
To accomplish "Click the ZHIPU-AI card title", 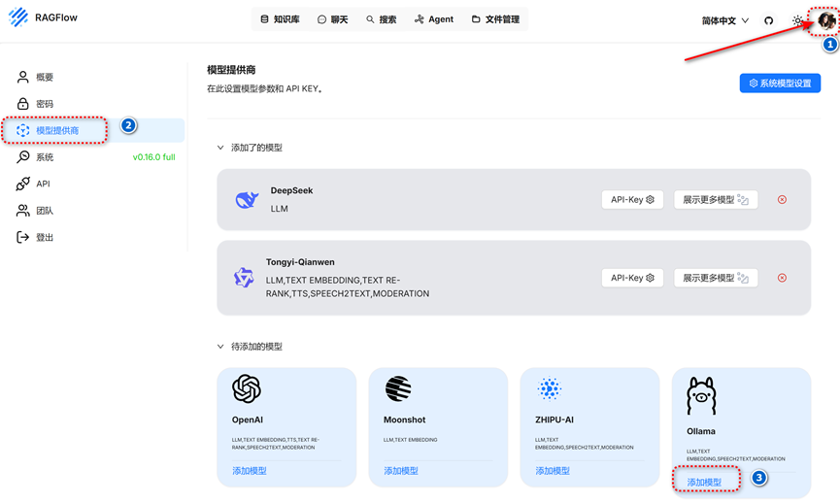I will (x=554, y=420).
